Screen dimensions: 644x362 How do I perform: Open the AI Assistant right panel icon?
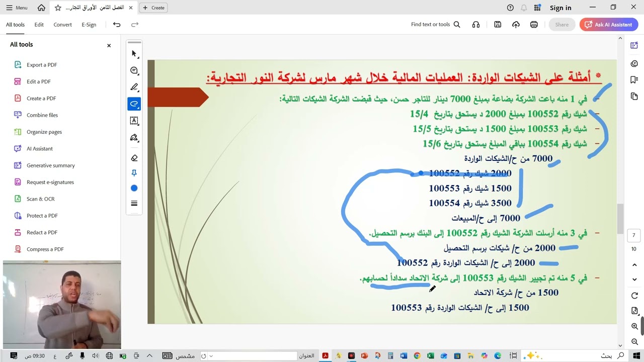pyautogui.click(x=634, y=45)
